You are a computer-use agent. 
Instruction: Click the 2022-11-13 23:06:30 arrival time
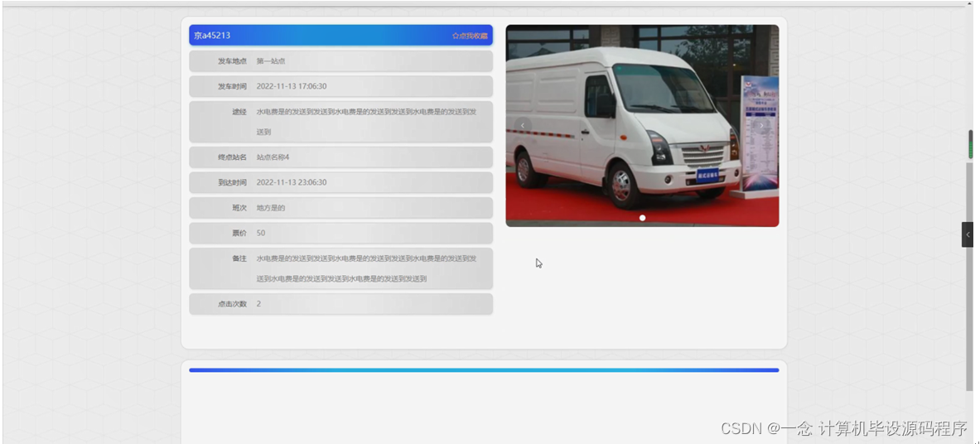point(292,182)
